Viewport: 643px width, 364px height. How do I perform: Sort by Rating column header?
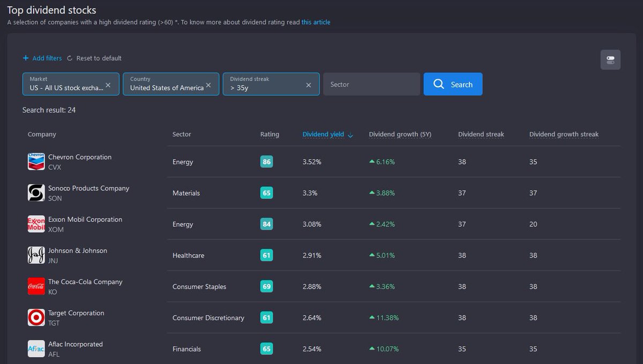270,134
